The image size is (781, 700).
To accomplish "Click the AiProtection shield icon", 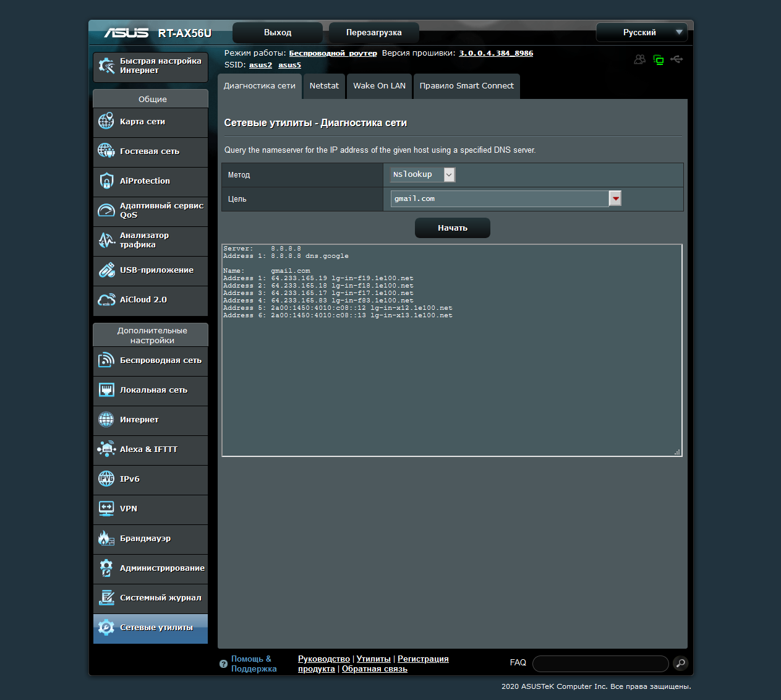I will 106,181.
